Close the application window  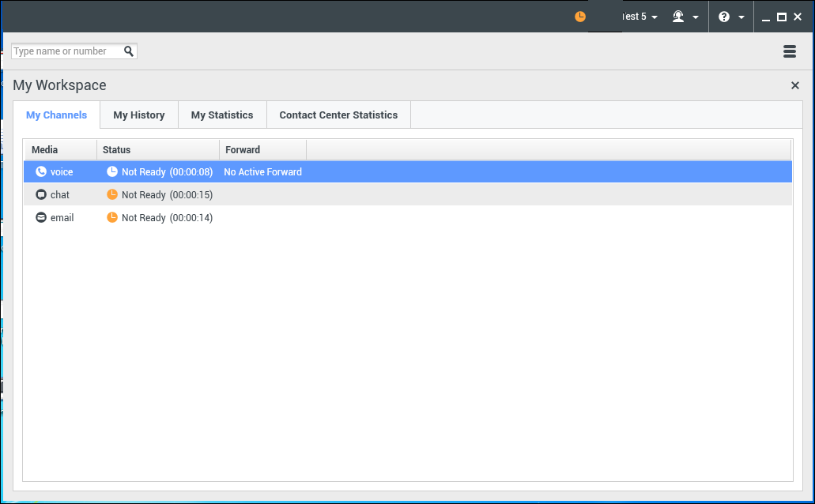[798, 17]
